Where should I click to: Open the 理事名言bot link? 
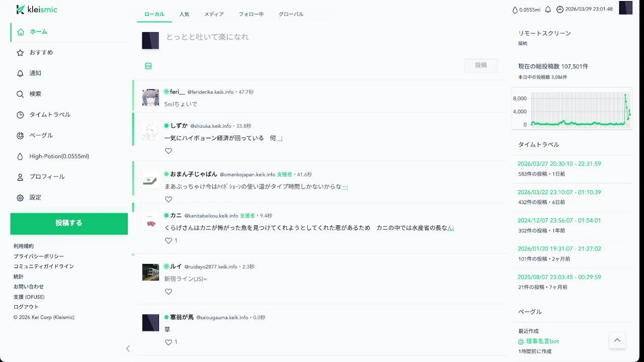click(x=542, y=341)
